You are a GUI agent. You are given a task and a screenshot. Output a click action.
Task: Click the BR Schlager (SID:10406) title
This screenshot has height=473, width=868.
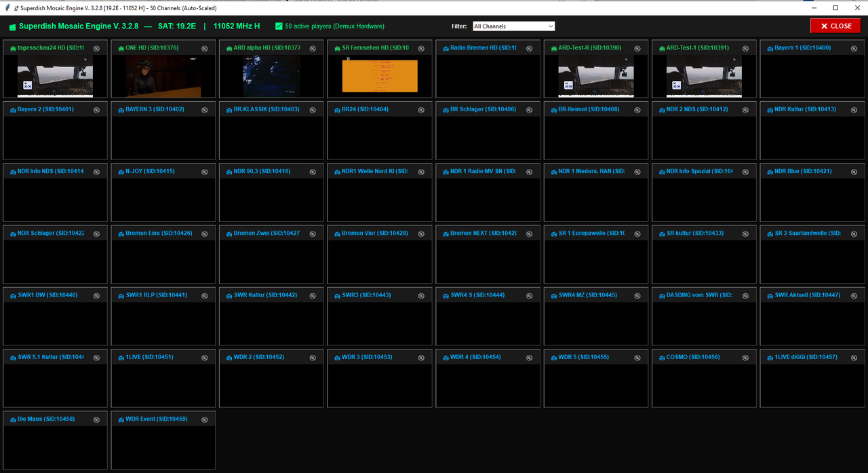click(x=483, y=109)
